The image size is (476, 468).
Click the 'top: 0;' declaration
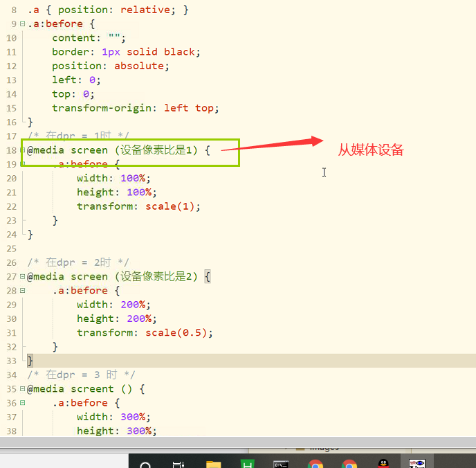click(73, 94)
